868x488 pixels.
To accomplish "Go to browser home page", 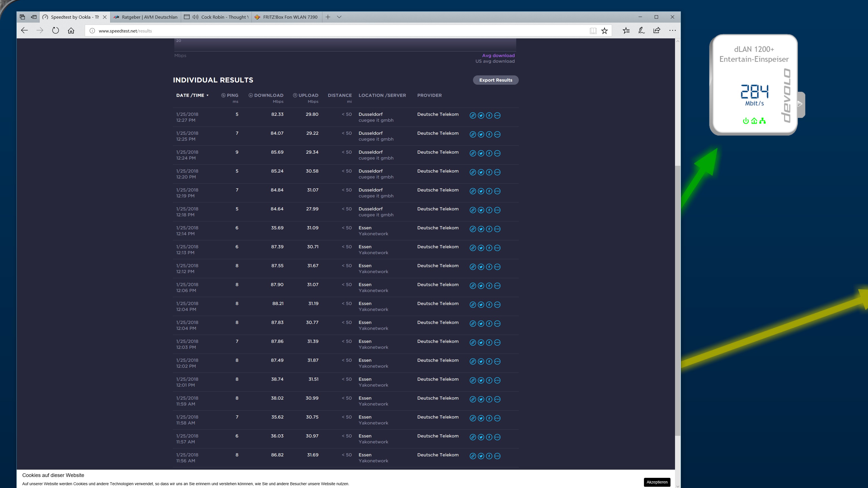I will point(71,31).
